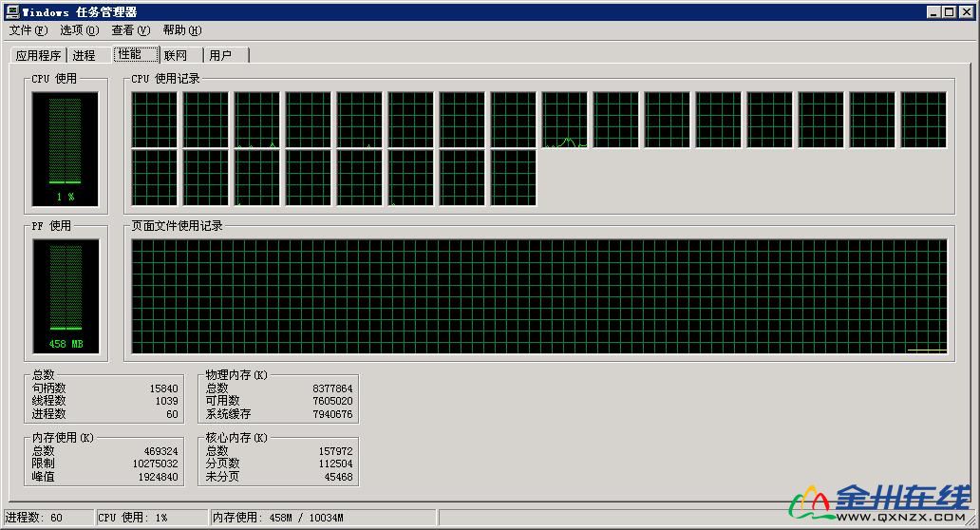
Task: Click the 核心内存(K) group label
Action: [236, 438]
